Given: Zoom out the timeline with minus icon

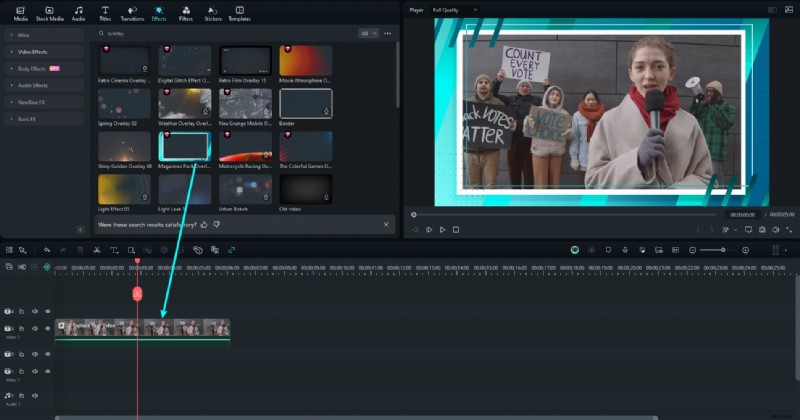Looking at the screenshot, I should tap(692, 250).
